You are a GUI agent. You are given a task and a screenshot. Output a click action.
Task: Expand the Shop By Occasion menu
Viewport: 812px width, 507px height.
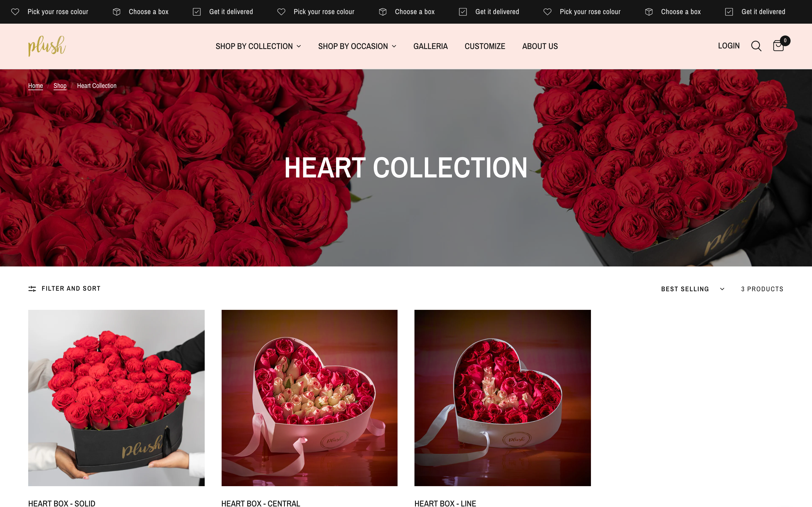(357, 46)
